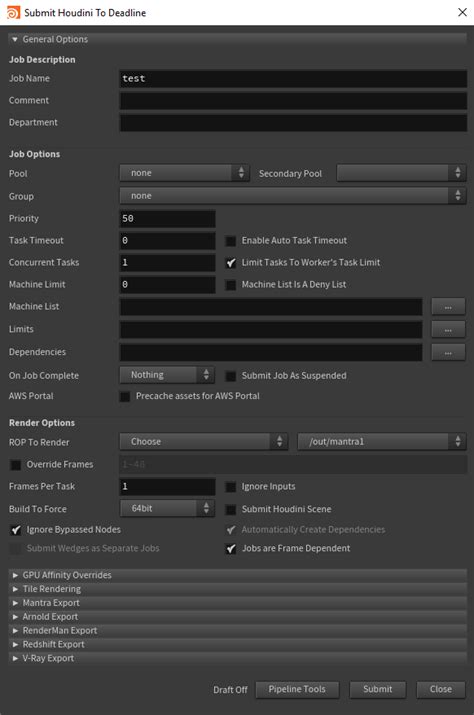Expand the GPU Affinity Overrides section
This screenshot has width=474, height=715.
[x=237, y=575]
